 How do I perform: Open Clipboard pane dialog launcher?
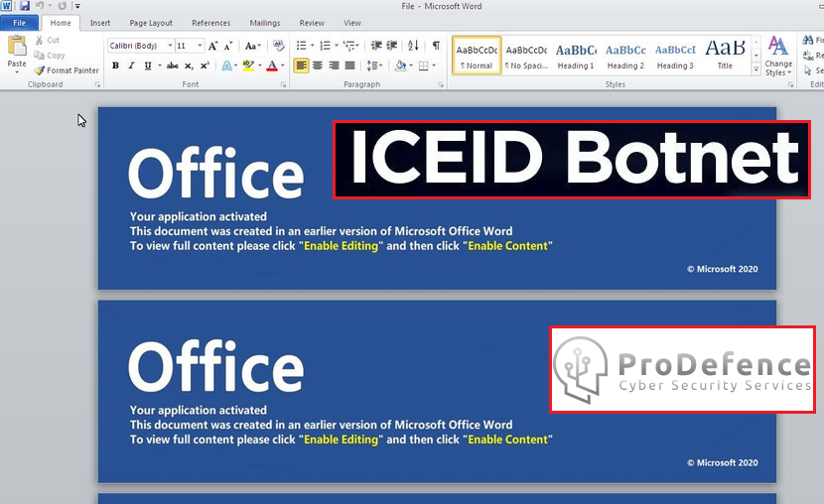click(97, 84)
